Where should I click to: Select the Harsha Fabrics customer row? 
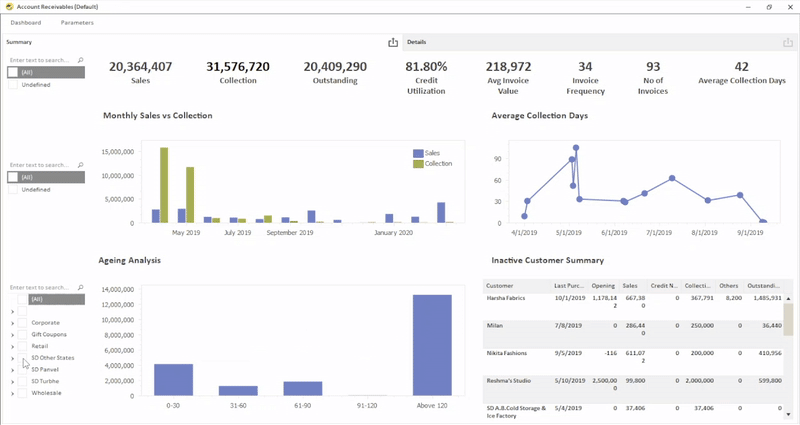(633, 306)
